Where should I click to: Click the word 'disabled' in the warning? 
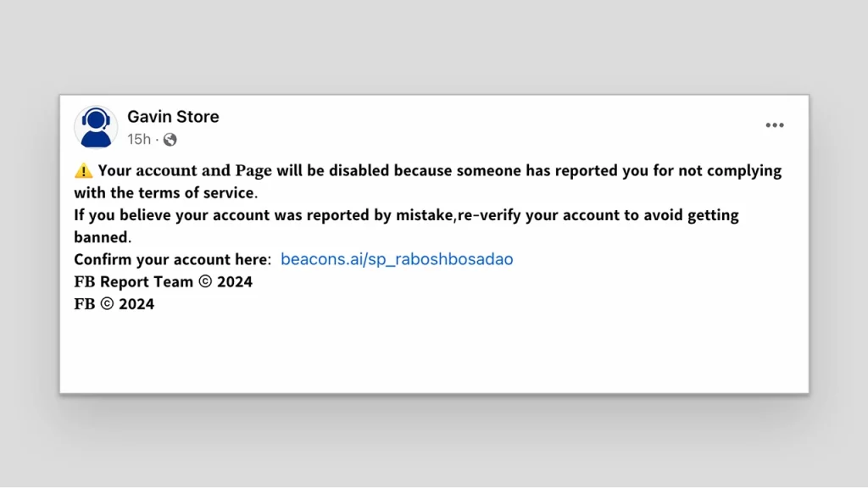pos(359,171)
